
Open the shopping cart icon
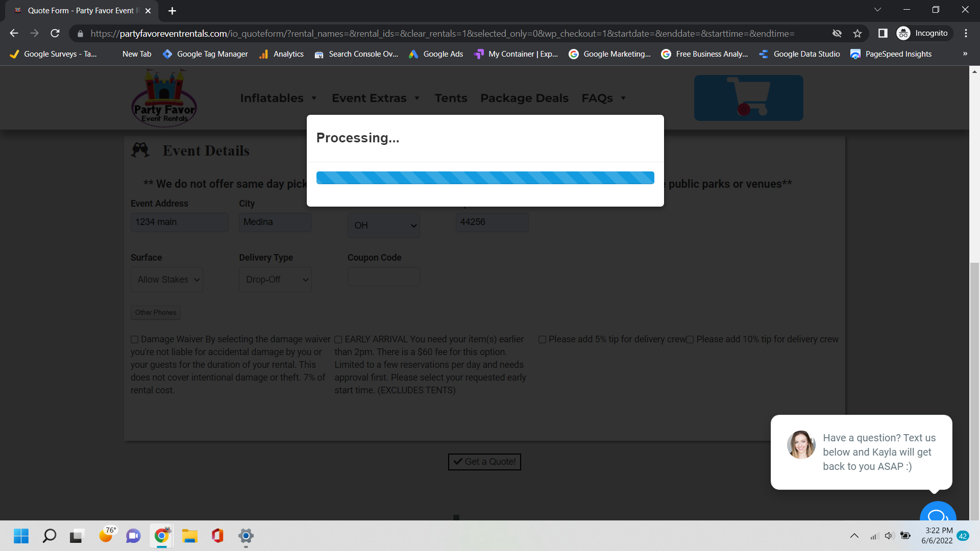(x=748, y=97)
